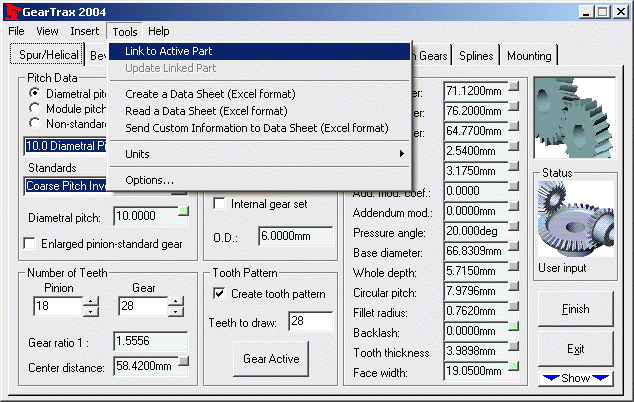Image resolution: width=634 pixels, height=402 pixels.
Task: Toggle small square beside 3.1750mm field
Action: click(x=514, y=166)
